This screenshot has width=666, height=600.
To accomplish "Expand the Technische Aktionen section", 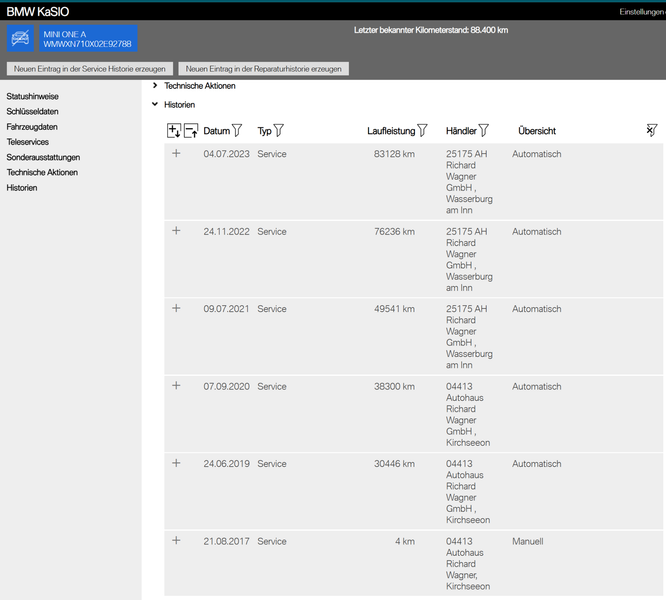I will click(155, 86).
